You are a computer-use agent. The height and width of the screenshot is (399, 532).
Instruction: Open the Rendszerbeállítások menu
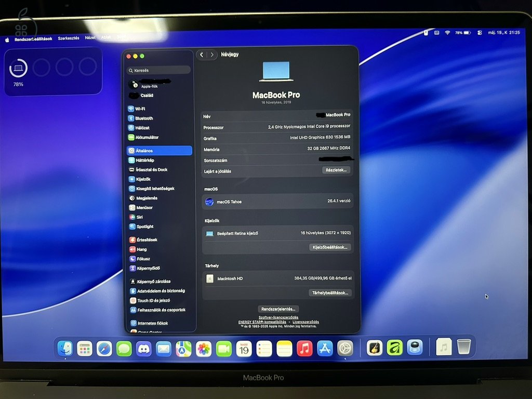[33, 39]
